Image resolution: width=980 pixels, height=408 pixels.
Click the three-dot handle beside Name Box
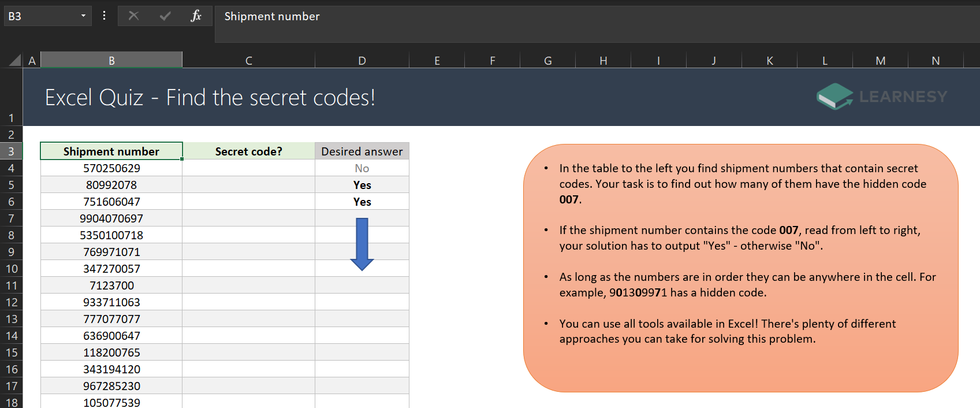(104, 16)
